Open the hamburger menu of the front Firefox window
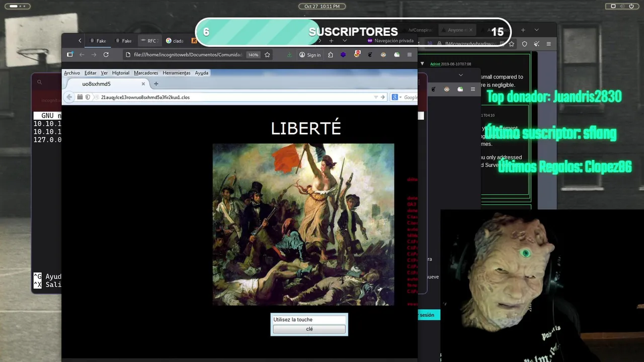 (410, 55)
